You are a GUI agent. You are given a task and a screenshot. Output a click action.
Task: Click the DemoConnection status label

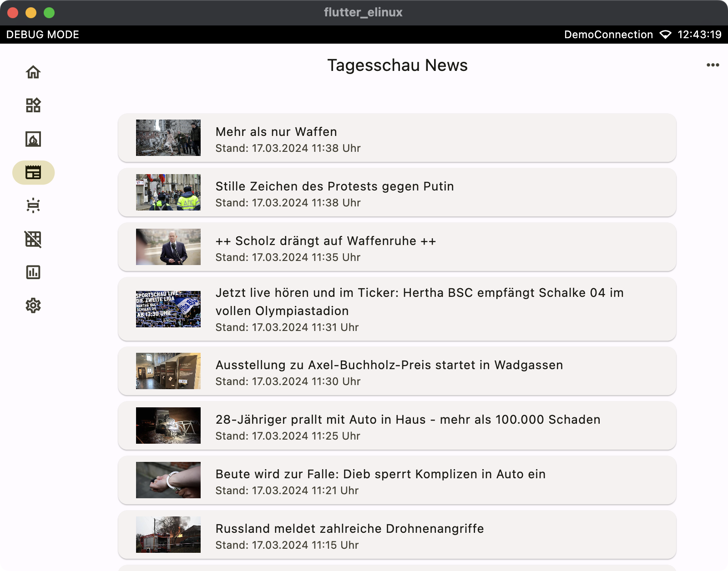tap(608, 35)
